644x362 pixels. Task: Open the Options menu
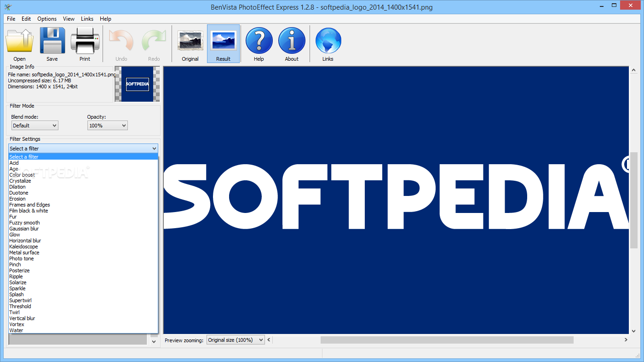point(47,19)
